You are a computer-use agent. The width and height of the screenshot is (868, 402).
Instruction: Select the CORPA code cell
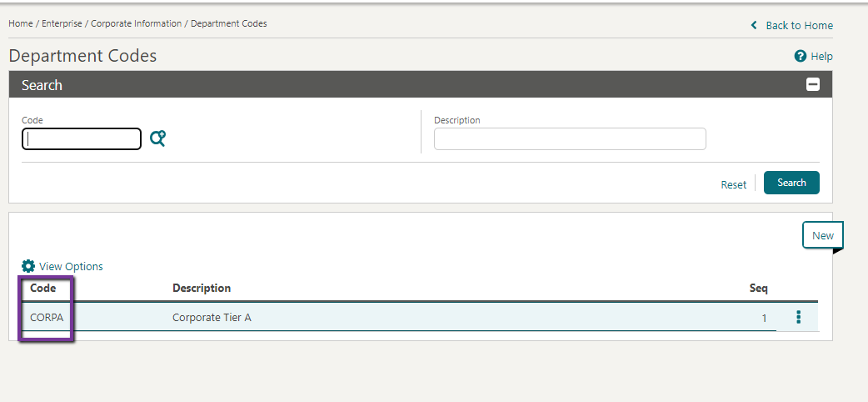click(47, 318)
